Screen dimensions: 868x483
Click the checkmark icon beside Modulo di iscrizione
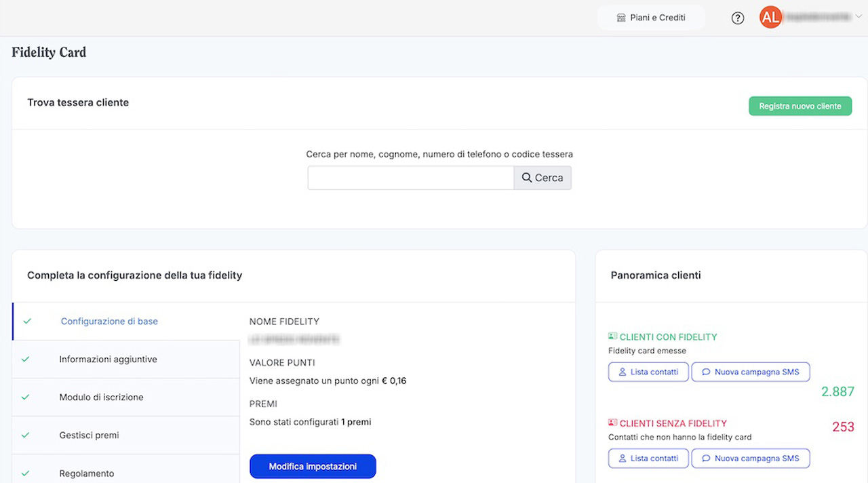click(x=26, y=398)
